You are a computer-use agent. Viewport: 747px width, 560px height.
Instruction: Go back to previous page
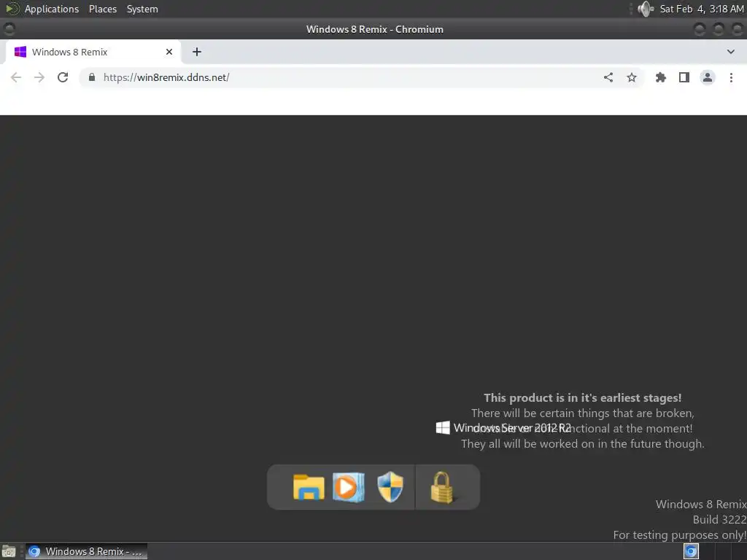point(16,77)
